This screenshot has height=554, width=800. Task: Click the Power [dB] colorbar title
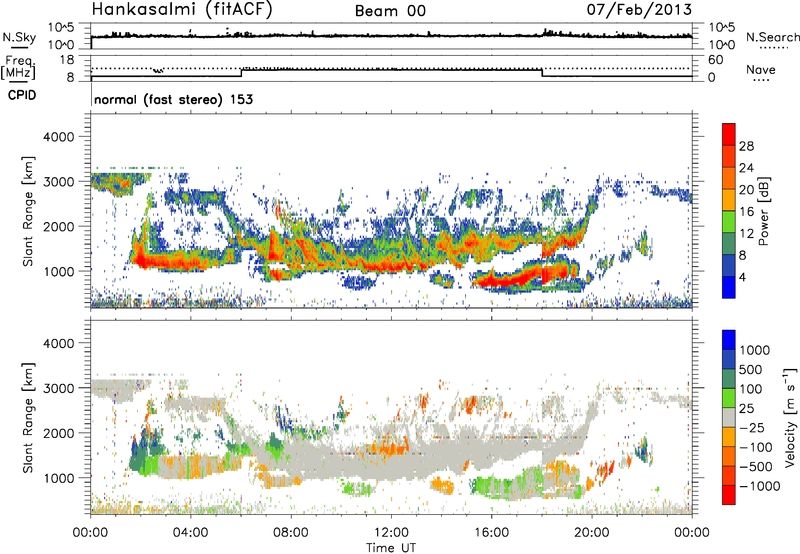point(763,211)
